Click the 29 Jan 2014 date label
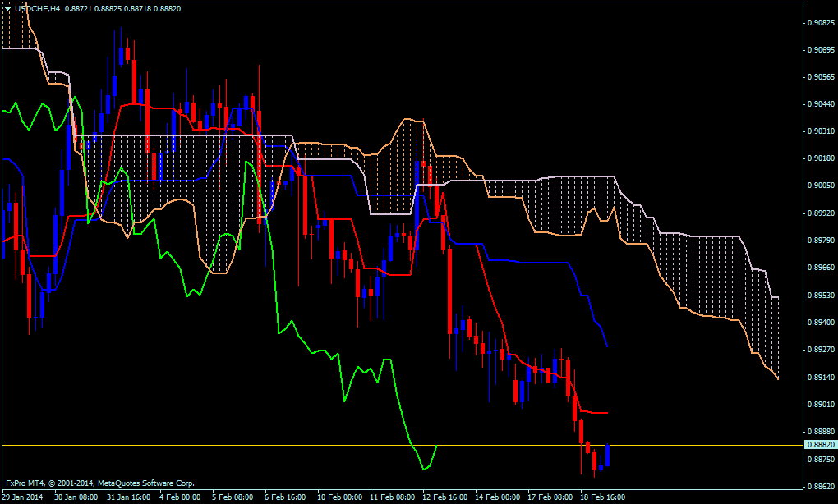Screen dimensions: 838x504 22,497
